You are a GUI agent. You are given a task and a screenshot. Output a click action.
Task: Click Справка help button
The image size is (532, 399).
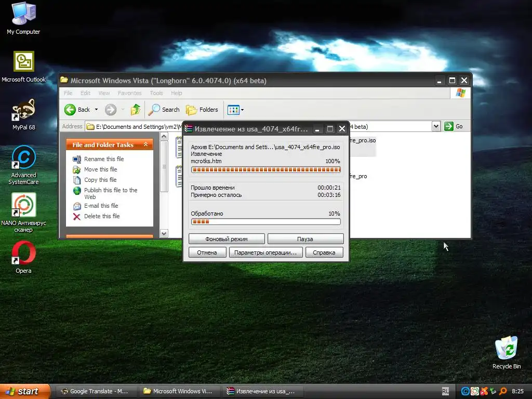324,252
